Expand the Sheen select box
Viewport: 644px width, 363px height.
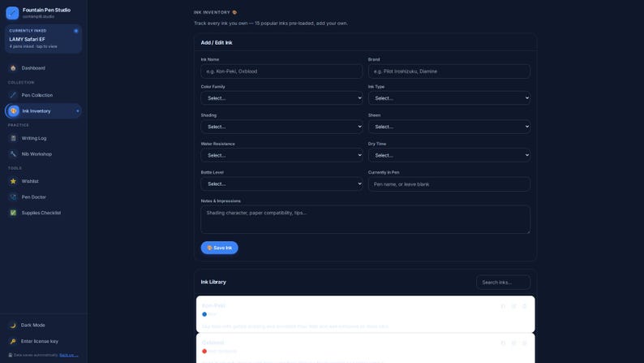[x=449, y=127]
